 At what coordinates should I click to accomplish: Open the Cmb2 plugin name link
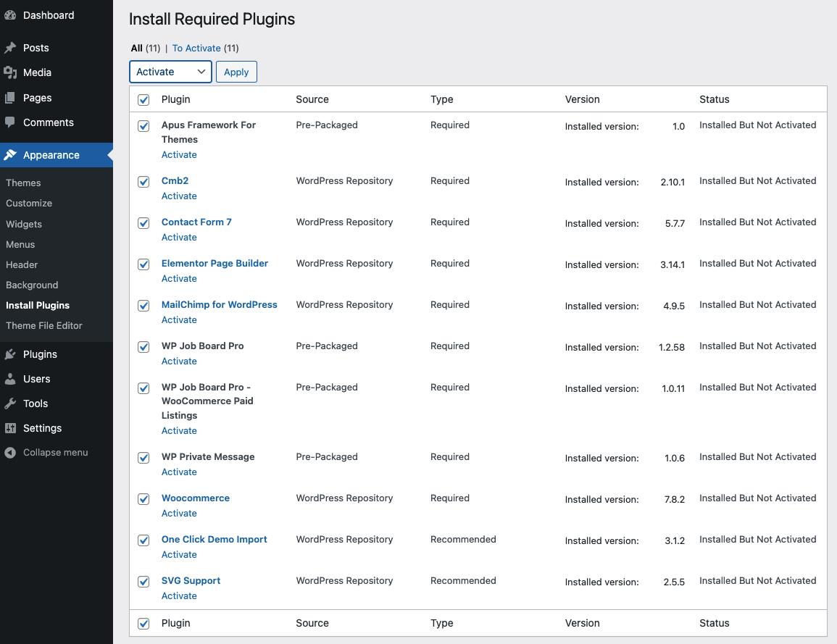(x=175, y=181)
